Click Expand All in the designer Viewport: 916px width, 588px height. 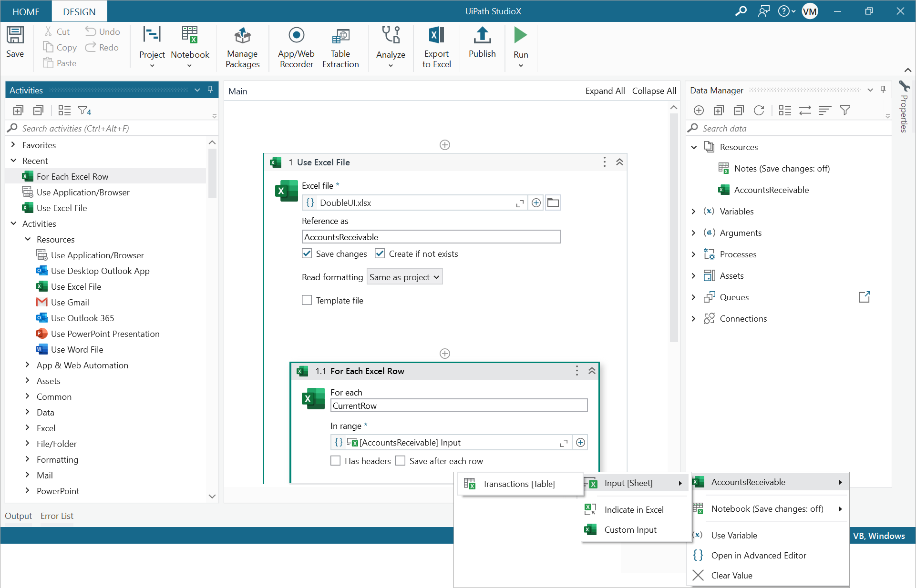point(605,91)
